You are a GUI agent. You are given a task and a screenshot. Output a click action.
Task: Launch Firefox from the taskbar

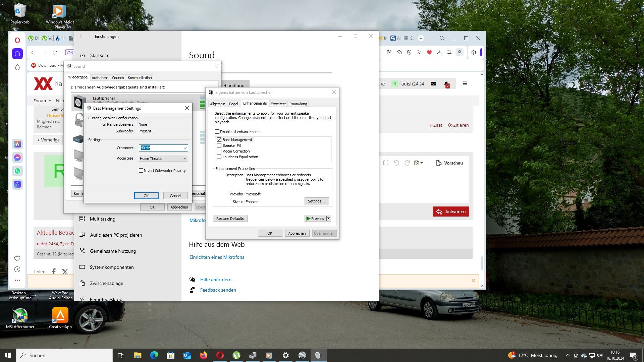click(204, 355)
